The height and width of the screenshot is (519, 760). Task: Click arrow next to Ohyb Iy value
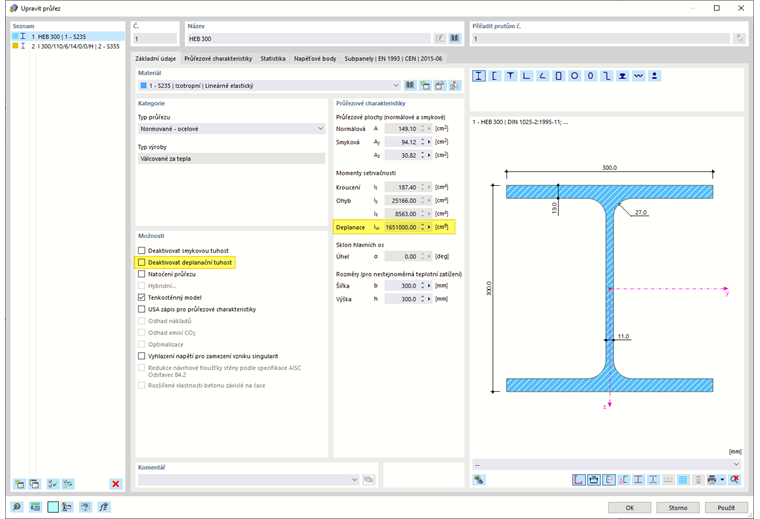click(x=429, y=200)
